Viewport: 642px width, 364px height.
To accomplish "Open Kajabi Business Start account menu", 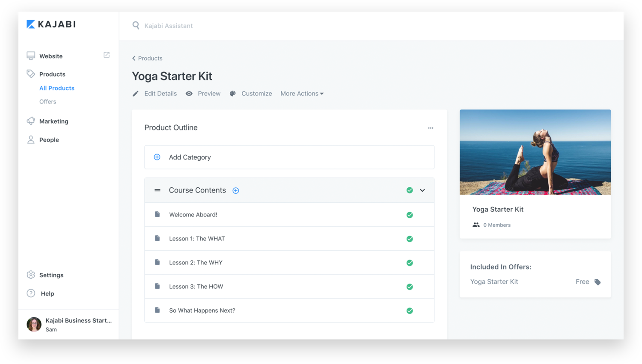I will [79, 320].
